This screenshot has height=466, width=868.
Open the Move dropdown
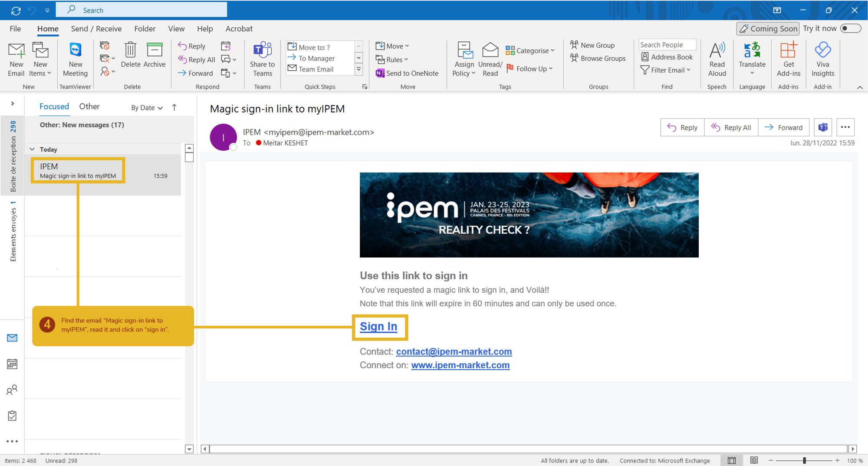(x=392, y=46)
